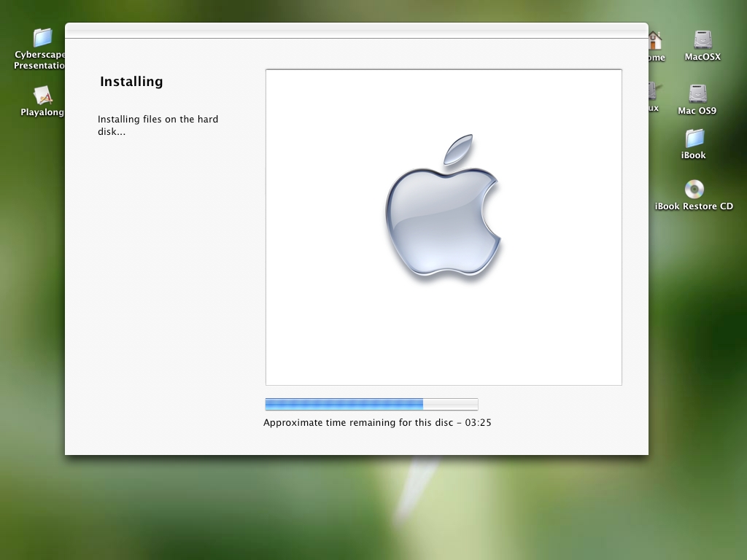Click the Cyberscape Presentation label text
Viewport: 747px width, 560px height.
pos(40,60)
